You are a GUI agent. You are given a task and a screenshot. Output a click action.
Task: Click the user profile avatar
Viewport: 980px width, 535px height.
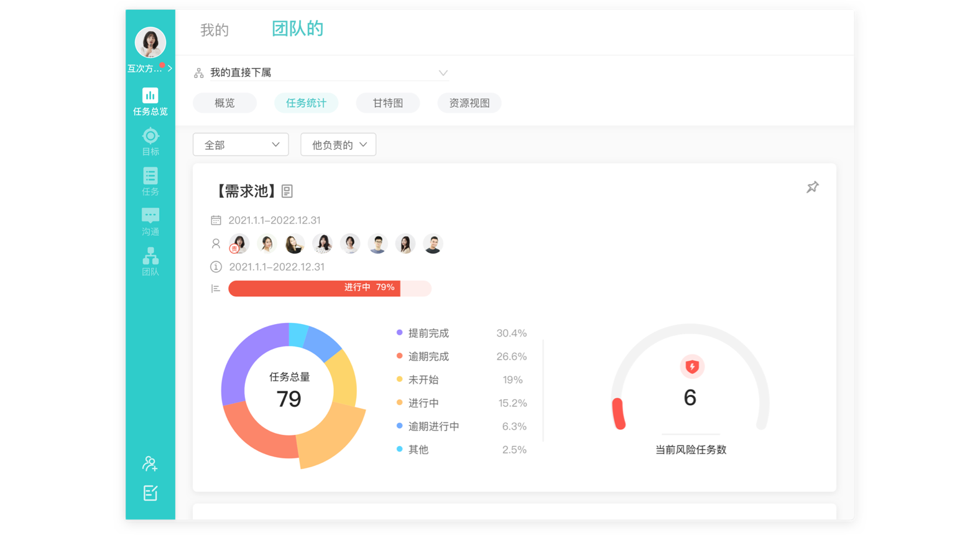[150, 42]
